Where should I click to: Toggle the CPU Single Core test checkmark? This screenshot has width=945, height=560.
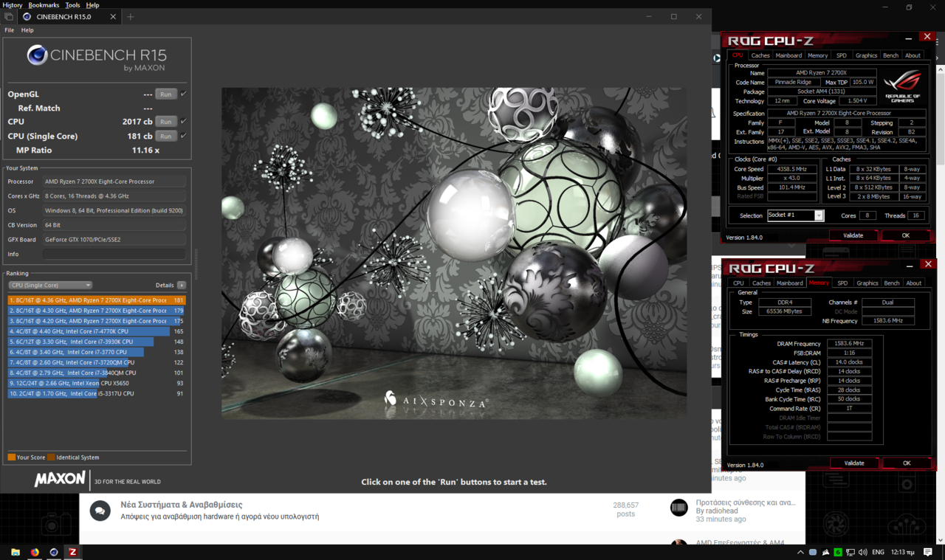pos(183,136)
